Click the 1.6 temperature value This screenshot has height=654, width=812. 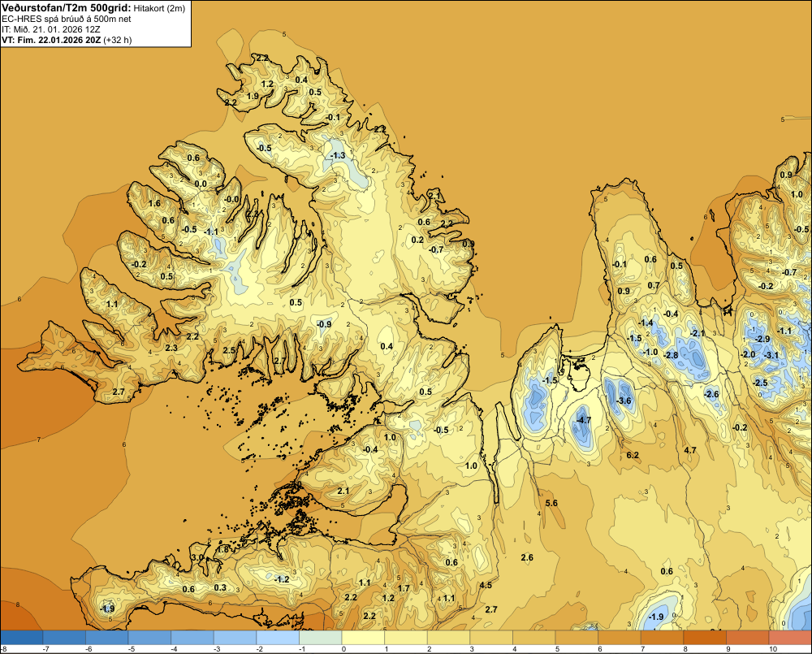click(x=154, y=203)
